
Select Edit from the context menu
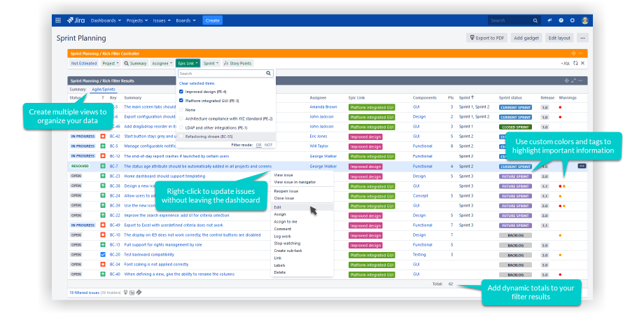[x=278, y=207]
